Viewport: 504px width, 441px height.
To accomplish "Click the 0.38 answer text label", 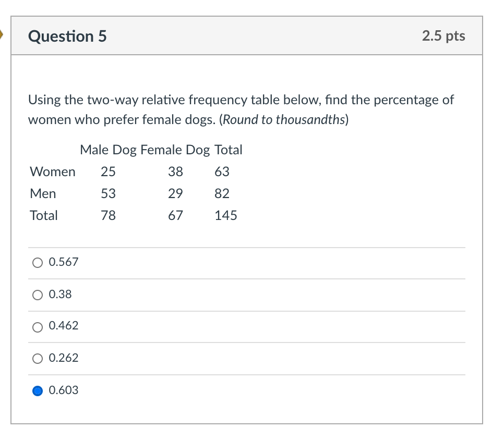I will click(61, 295).
